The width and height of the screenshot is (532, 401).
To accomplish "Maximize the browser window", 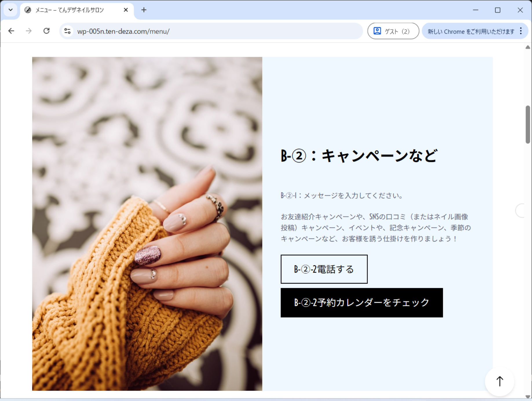I will tap(498, 10).
